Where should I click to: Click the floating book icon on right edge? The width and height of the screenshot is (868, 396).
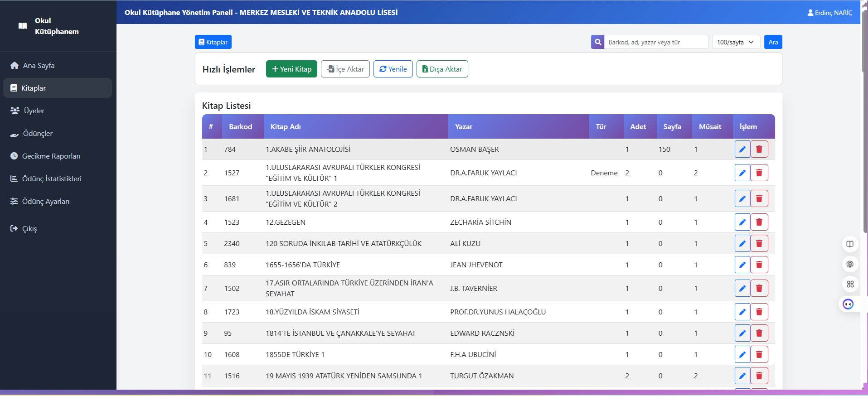(x=850, y=244)
